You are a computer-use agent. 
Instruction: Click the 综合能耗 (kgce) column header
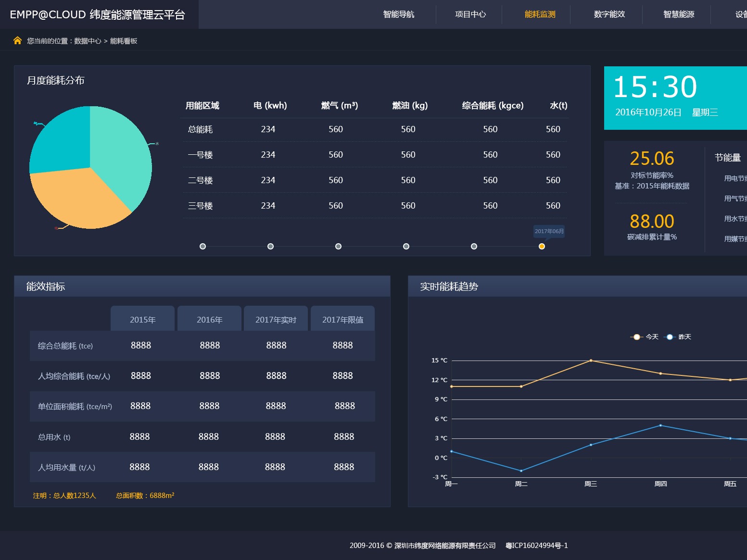(x=493, y=106)
